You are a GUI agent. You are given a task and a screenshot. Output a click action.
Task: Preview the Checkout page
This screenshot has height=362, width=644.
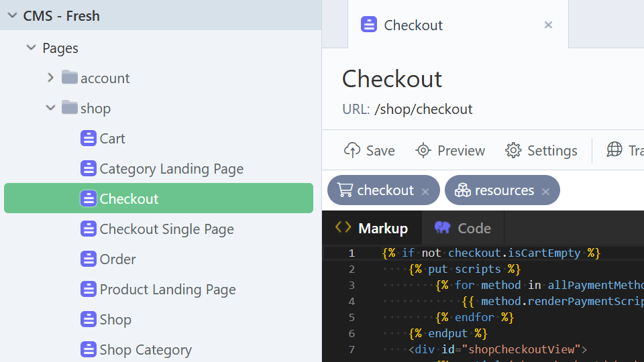pos(450,151)
